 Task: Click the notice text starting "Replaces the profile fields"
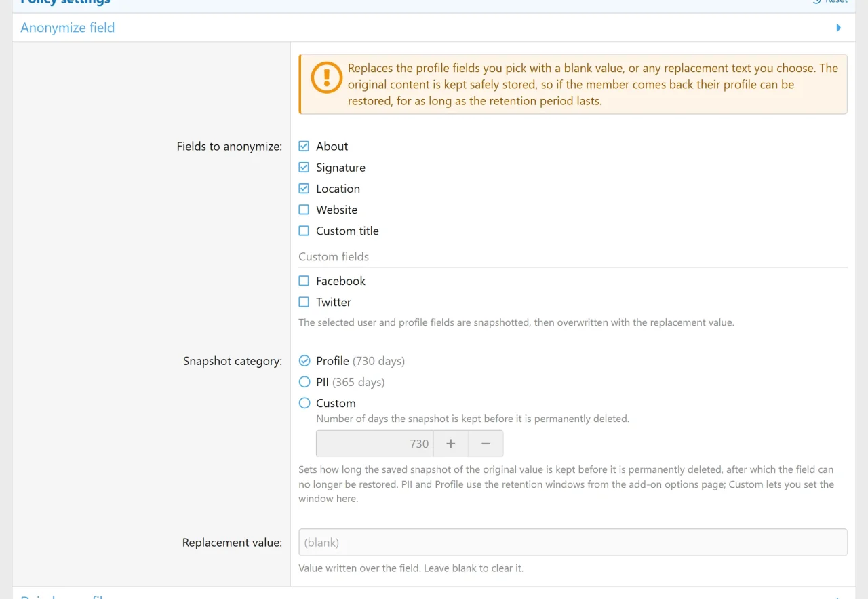[593, 85]
